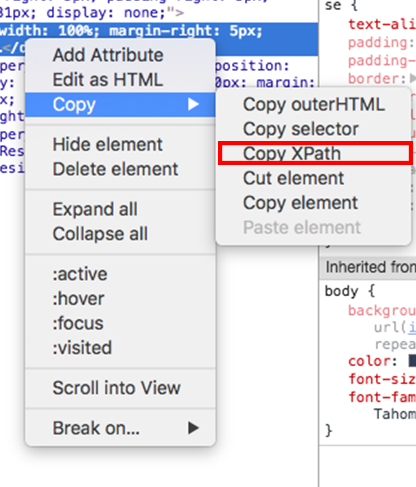Image resolution: width=416 pixels, height=487 pixels.
Task: Open the Copy submenu arrow
Action: coord(193,104)
